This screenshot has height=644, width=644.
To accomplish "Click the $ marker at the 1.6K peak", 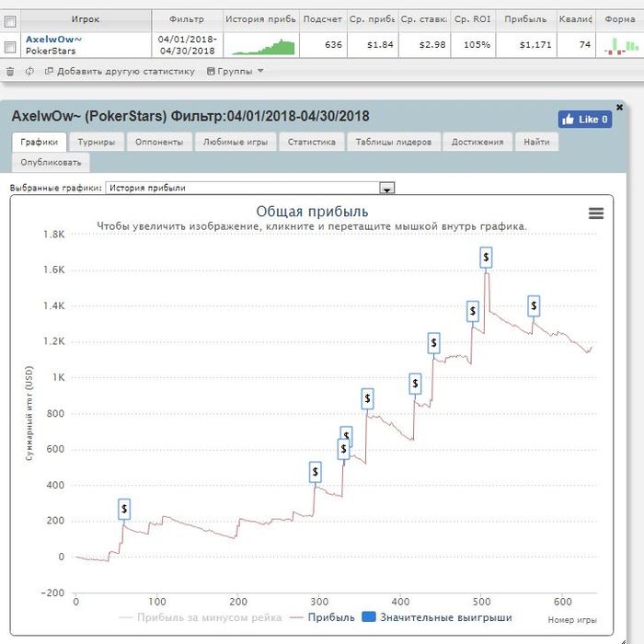I will tap(486, 258).
